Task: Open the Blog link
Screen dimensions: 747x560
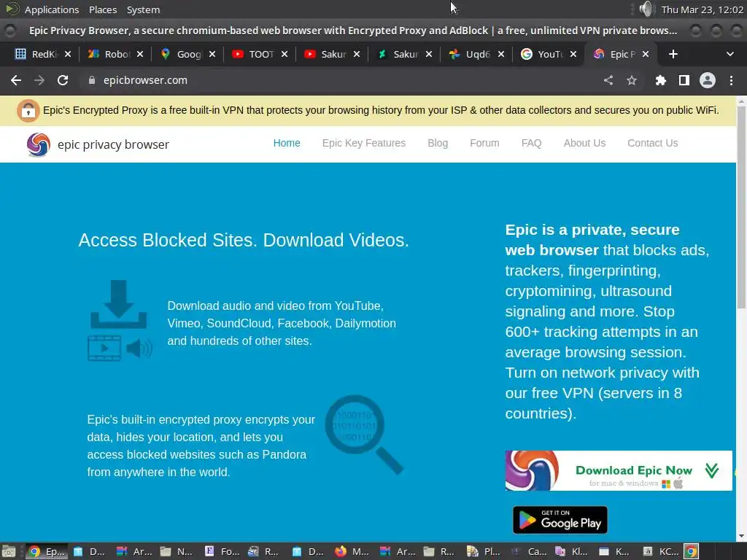Action: point(438,144)
